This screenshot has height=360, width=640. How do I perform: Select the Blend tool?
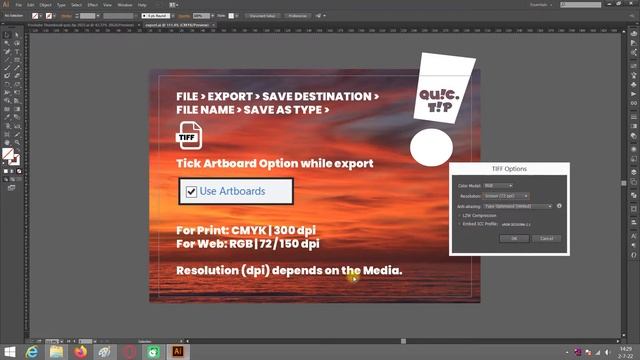17,118
